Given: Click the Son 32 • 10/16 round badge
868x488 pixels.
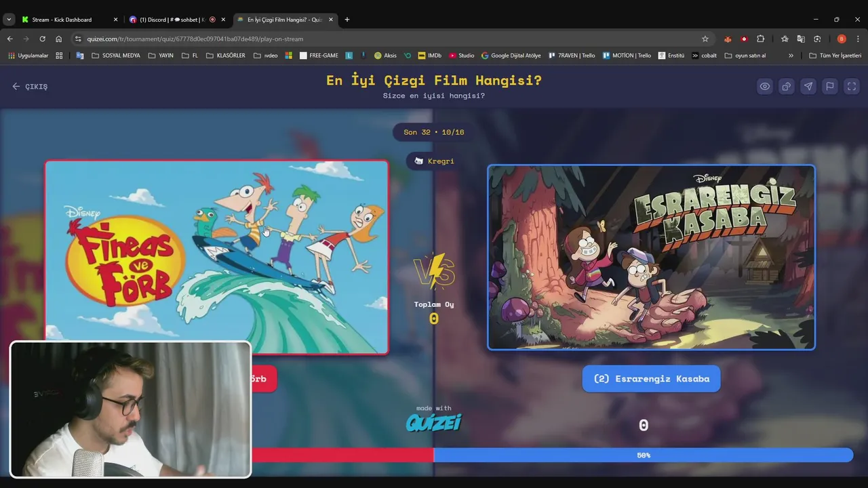Looking at the screenshot, I should [434, 132].
